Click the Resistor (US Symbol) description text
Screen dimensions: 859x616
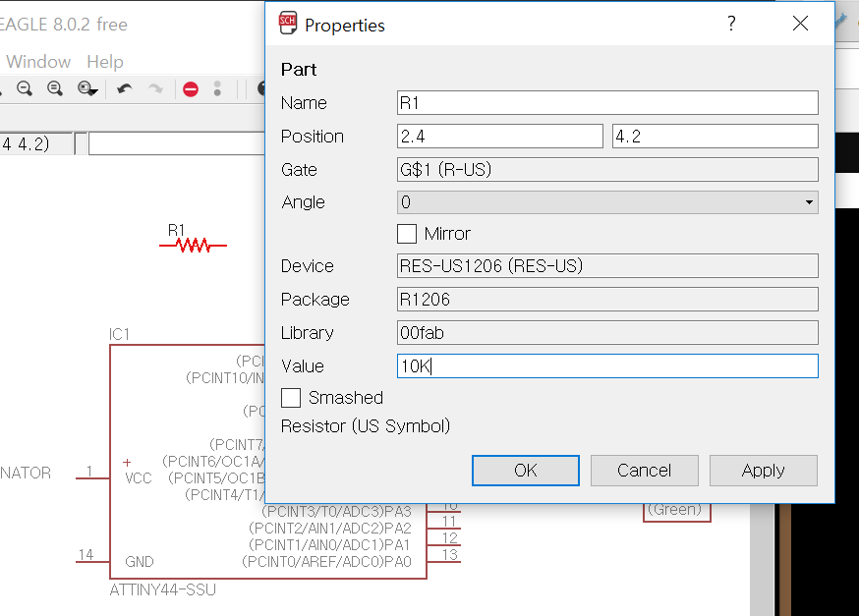coord(366,426)
